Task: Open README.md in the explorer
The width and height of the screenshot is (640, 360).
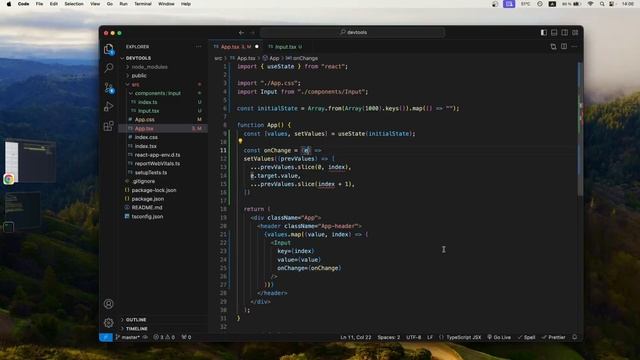Action: (x=147, y=207)
